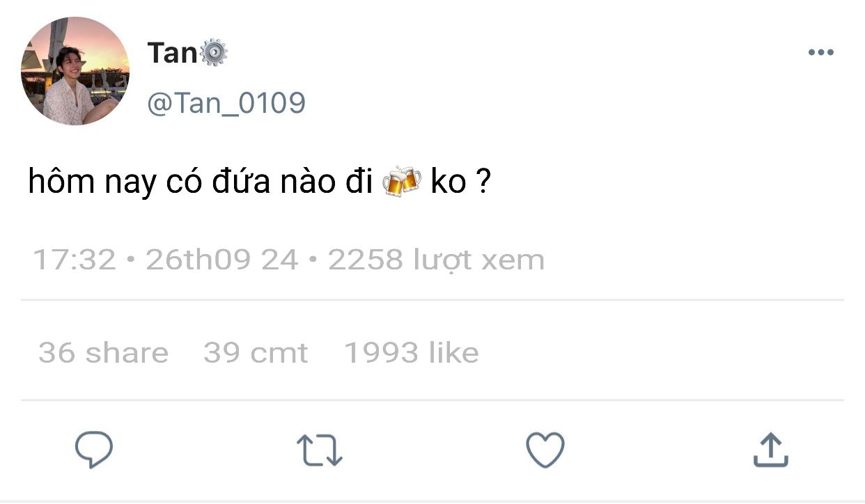Click the share upload arrow icon
The image size is (865, 504).
click(771, 450)
